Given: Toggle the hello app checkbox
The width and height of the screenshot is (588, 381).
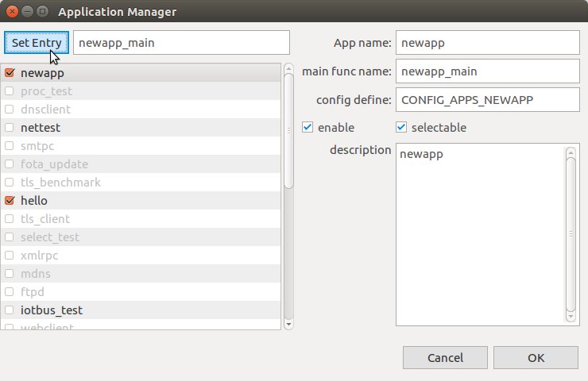Looking at the screenshot, I should pos(10,201).
